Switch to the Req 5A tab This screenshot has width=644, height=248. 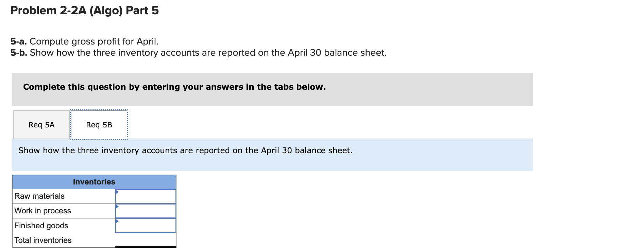(x=41, y=124)
